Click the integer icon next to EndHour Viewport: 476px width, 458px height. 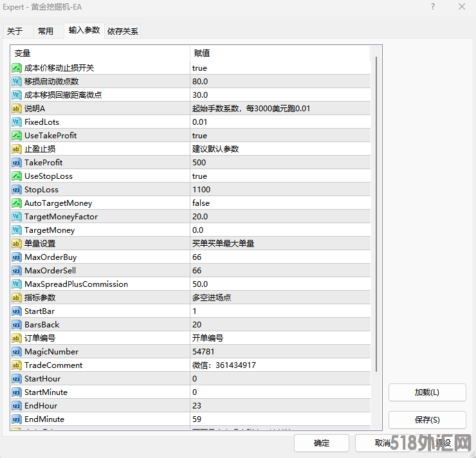pos(16,405)
